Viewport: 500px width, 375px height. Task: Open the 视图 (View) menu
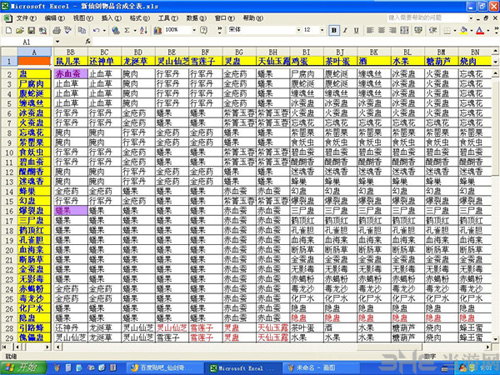point(83,18)
